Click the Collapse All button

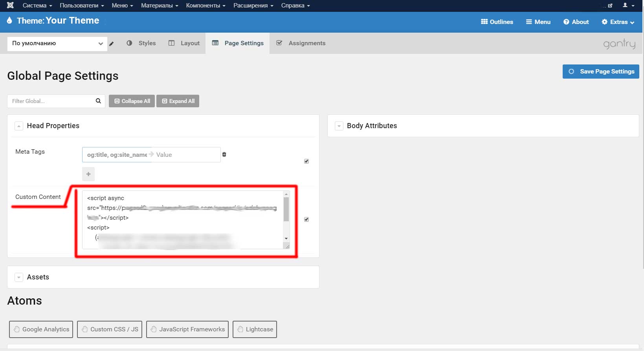pyautogui.click(x=132, y=101)
